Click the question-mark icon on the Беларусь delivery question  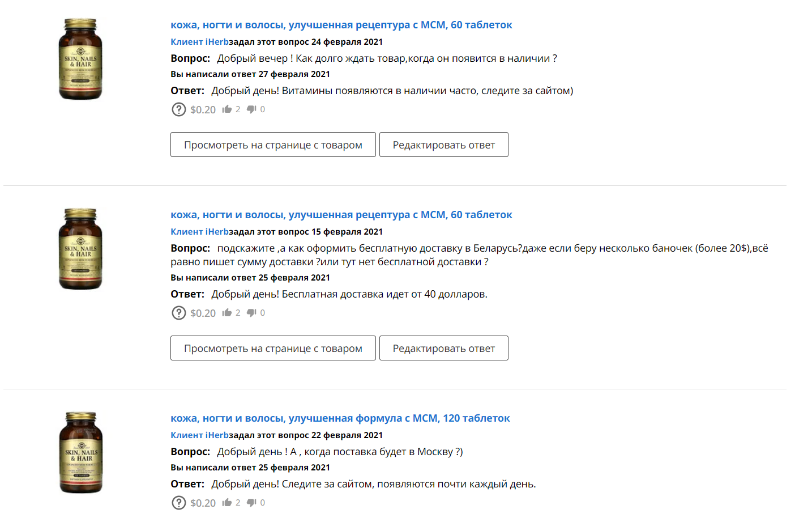[178, 313]
